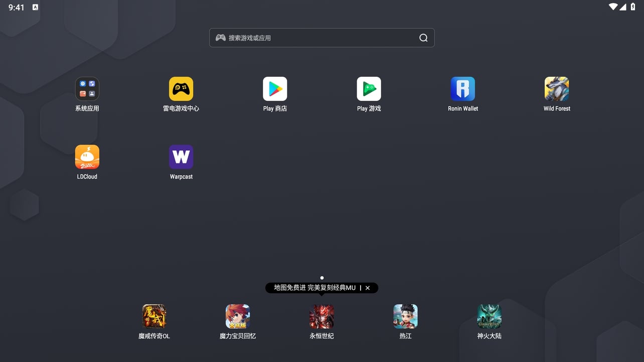This screenshot has height=362, width=644.
Task: Open 神火大陆 game icon in dock
Action: pyautogui.click(x=489, y=316)
